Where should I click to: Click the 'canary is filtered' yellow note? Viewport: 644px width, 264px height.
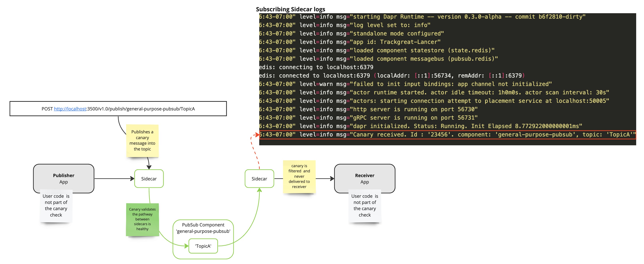[x=299, y=176]
